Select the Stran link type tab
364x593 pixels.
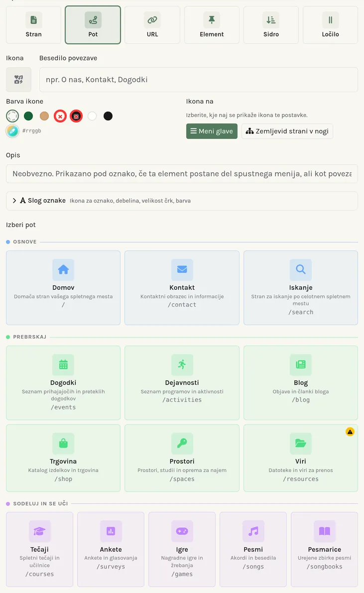(x=34, y=25)
